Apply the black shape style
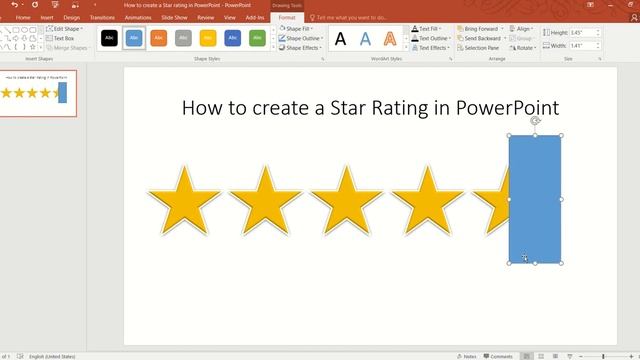The width and height of the screenshot is (640, 360). tap(109, 38)
